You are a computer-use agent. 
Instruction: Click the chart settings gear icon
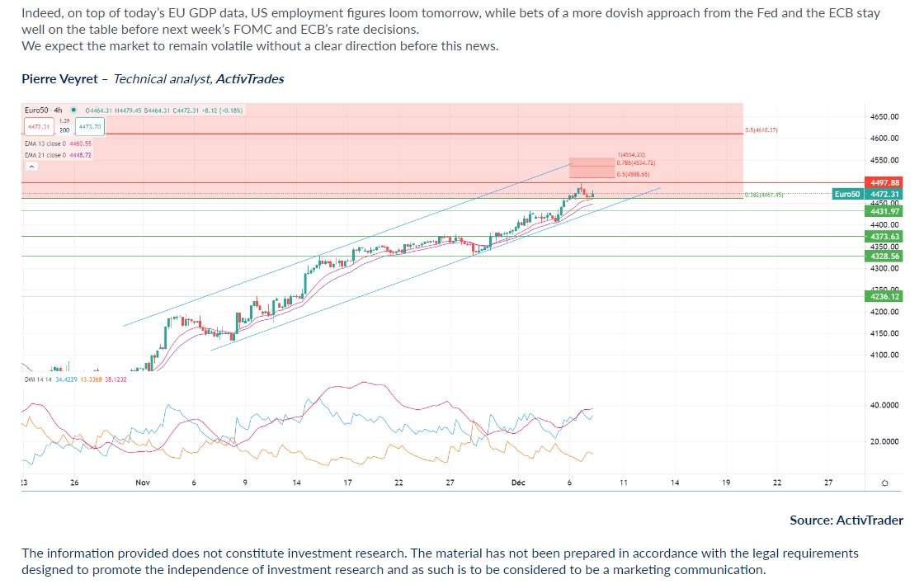tap(884, 483)
